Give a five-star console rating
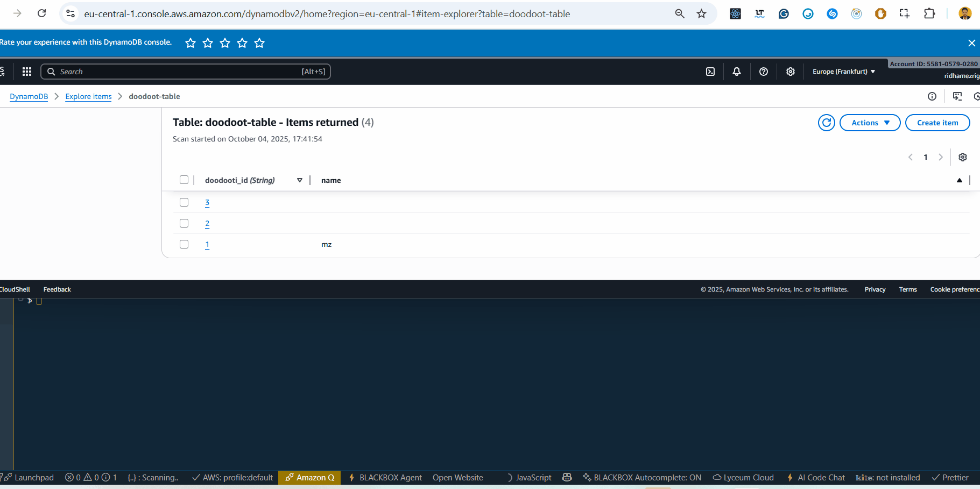980x489 pixels. (x=259, y=43)
